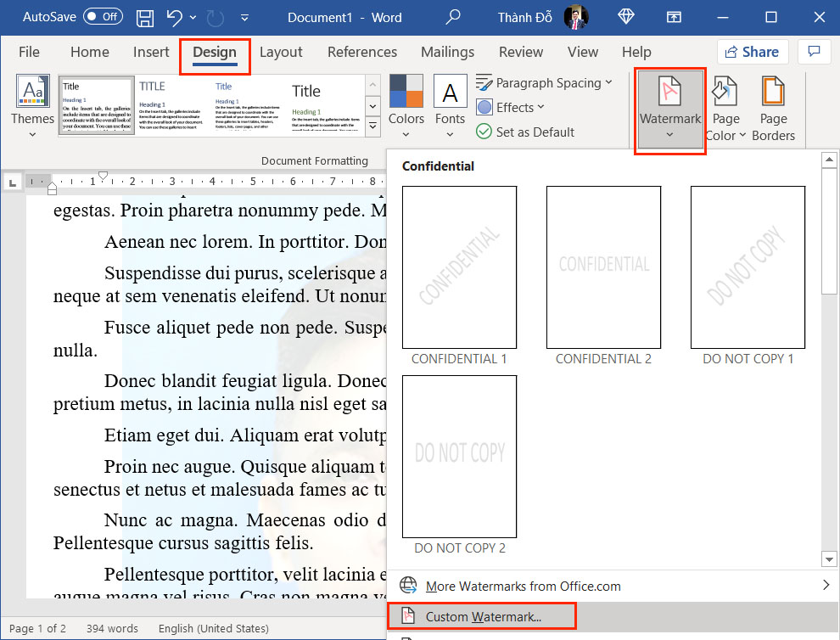Screen dimensions: 840x640
Task: Expand the document formatting styles gallery
Action: [372, 126]
